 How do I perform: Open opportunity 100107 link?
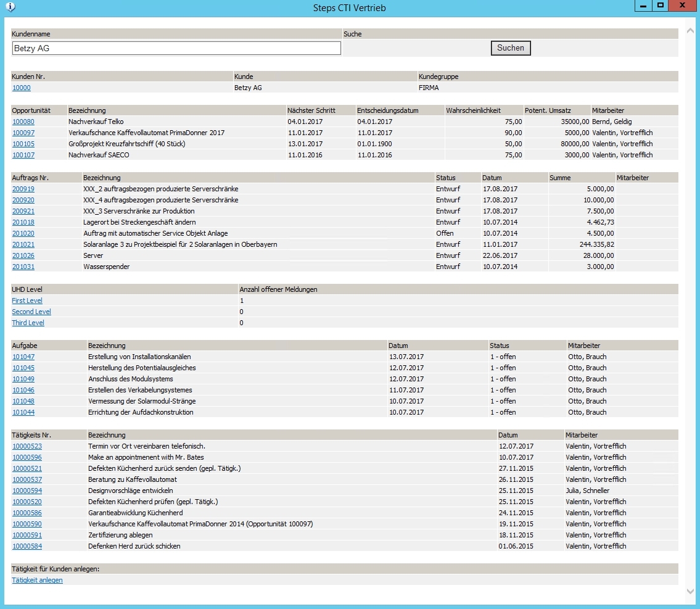(x=23, y=155)
